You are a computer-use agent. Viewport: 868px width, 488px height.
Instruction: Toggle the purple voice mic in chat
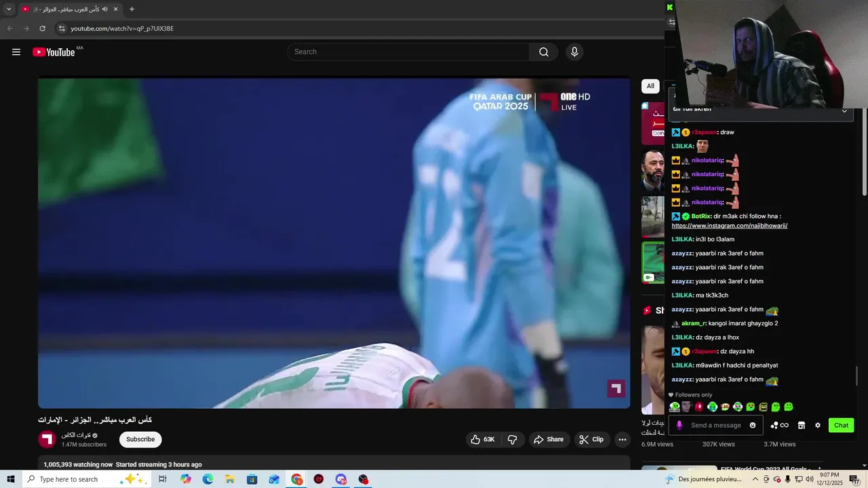679,426
